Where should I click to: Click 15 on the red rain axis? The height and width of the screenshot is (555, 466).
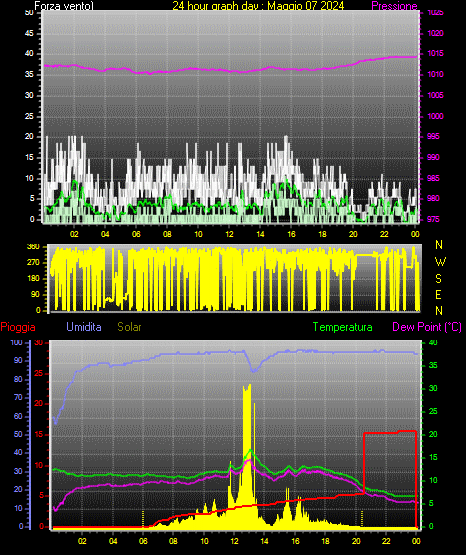39,434
